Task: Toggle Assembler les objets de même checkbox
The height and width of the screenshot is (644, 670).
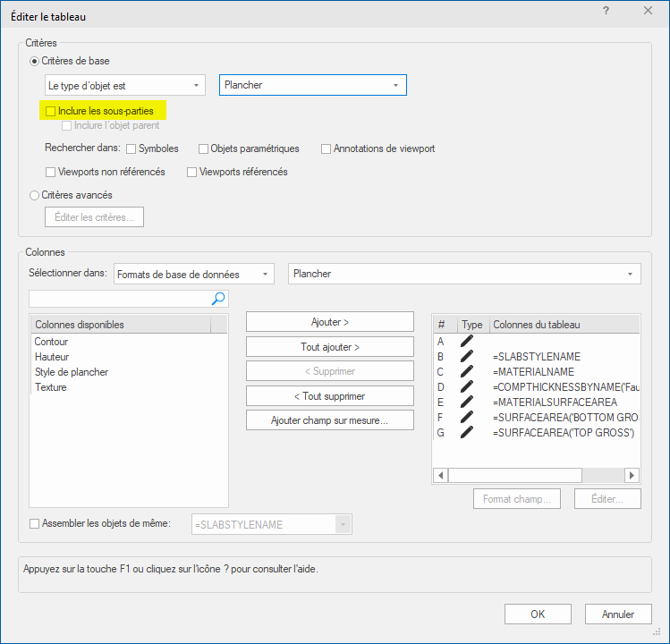Action: coord(36,524)
